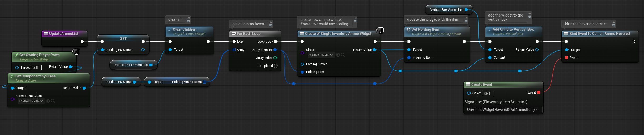
Task: Click the use-selected arrow beside Inventory Comp class
Action: (48, 101)
